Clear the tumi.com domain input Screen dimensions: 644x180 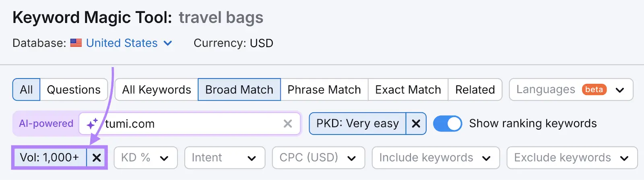click(x=287, y=124)
